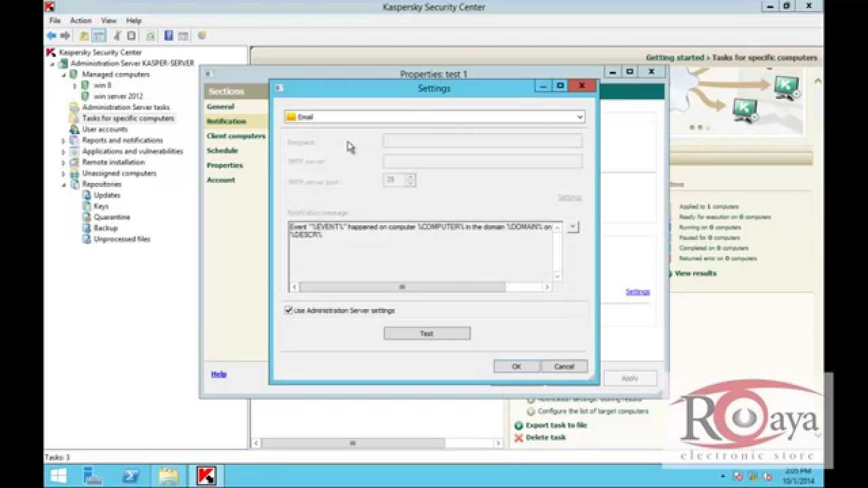Select Updates repository in tree

107,195
